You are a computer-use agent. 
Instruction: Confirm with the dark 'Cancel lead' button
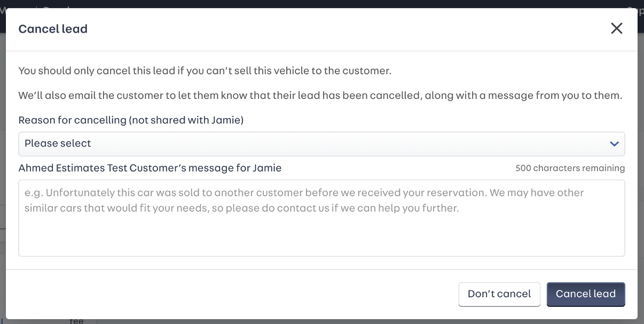[x=585, y=294]
